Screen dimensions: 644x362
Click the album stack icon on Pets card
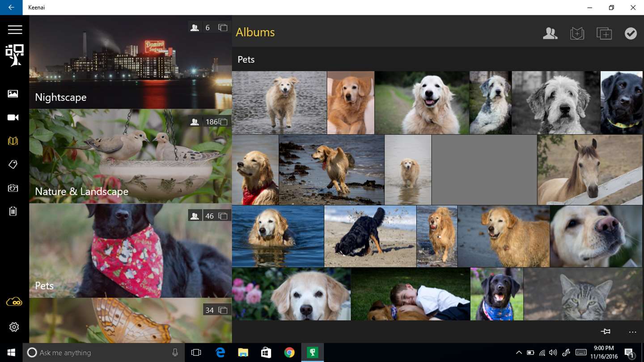pyautogui.click(x=223, y=216)
